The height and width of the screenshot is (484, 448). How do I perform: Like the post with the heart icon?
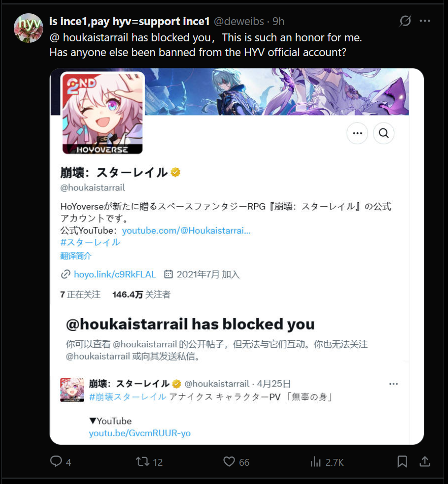229,462
